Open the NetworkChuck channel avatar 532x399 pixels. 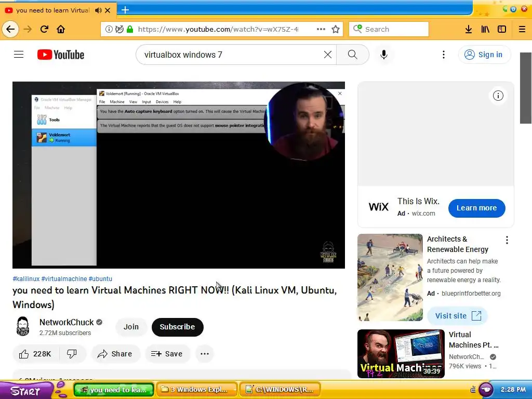(23, 326)
